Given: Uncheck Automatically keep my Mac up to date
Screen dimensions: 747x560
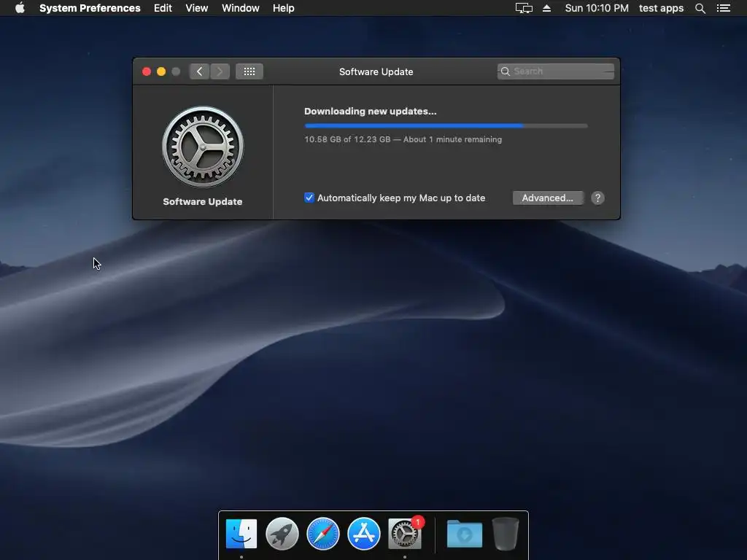Looking at the screenshot, I should tap(309, 198).
